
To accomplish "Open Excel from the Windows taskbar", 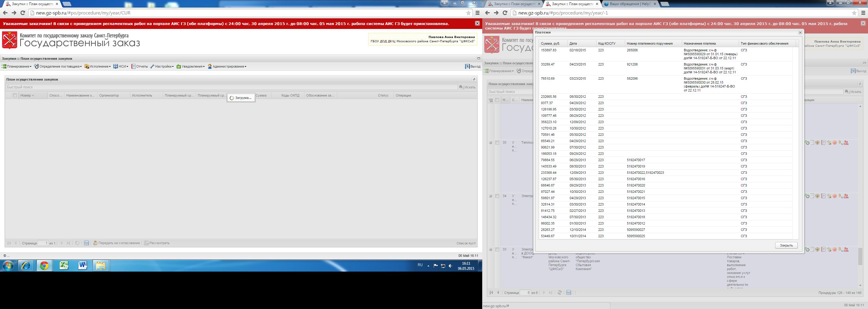I will pos(63,266).
